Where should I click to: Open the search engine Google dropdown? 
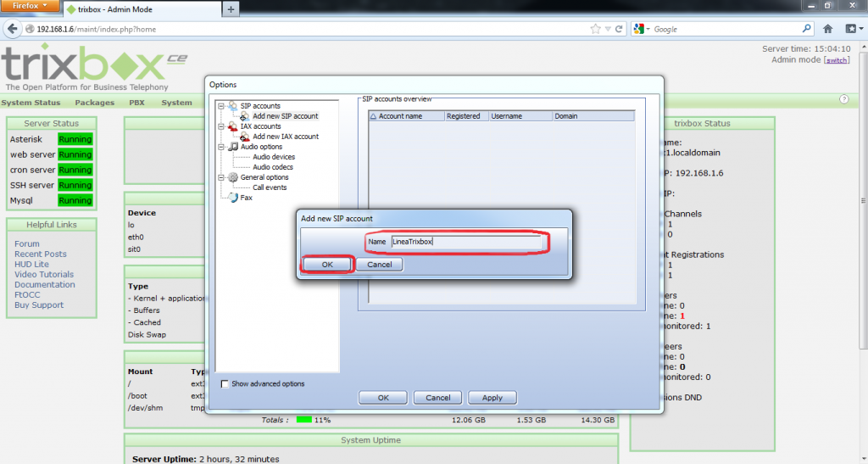[641, 29]
